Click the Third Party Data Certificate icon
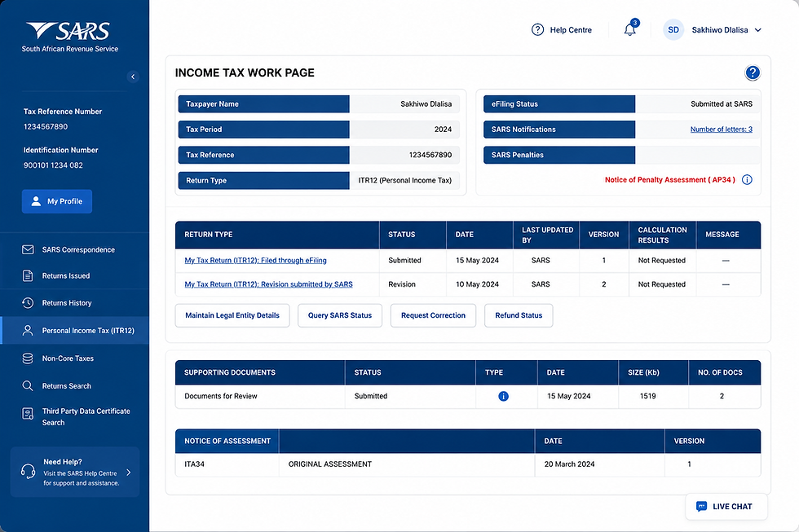The height and width of the screenshot is (532, 799). [x=28, y=414]
